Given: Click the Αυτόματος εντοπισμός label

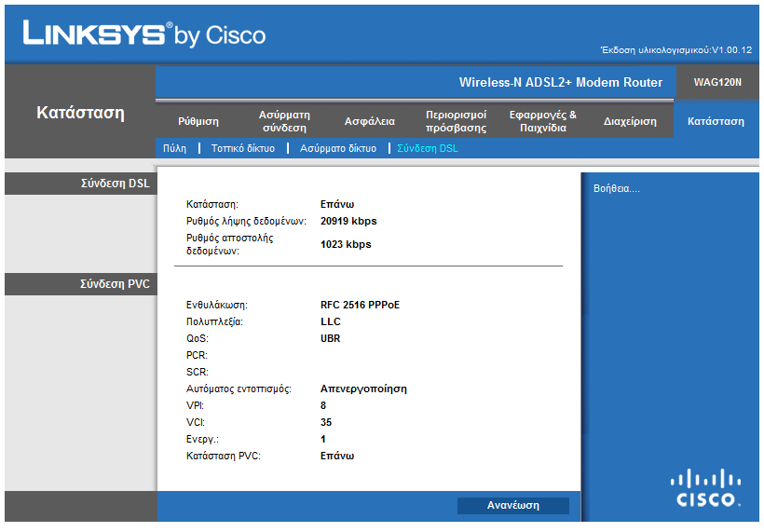Looking at the screenshot, I should [x=239, y=389].
